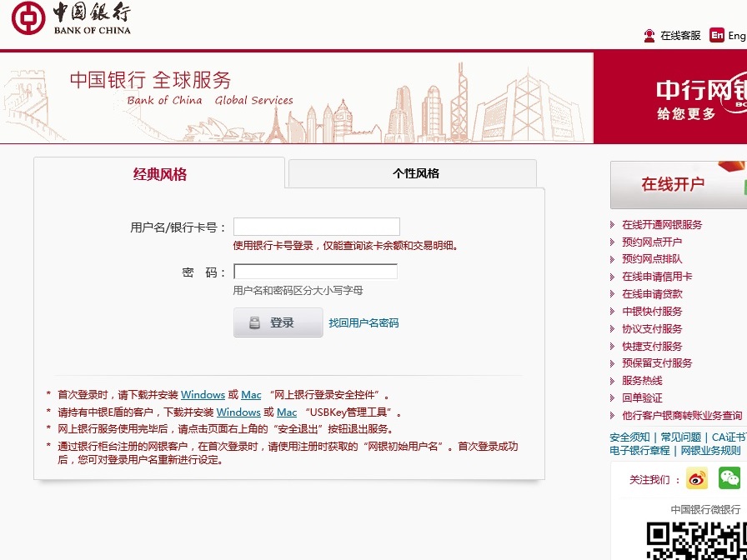Click the red En language icon

tap(716, 35)
